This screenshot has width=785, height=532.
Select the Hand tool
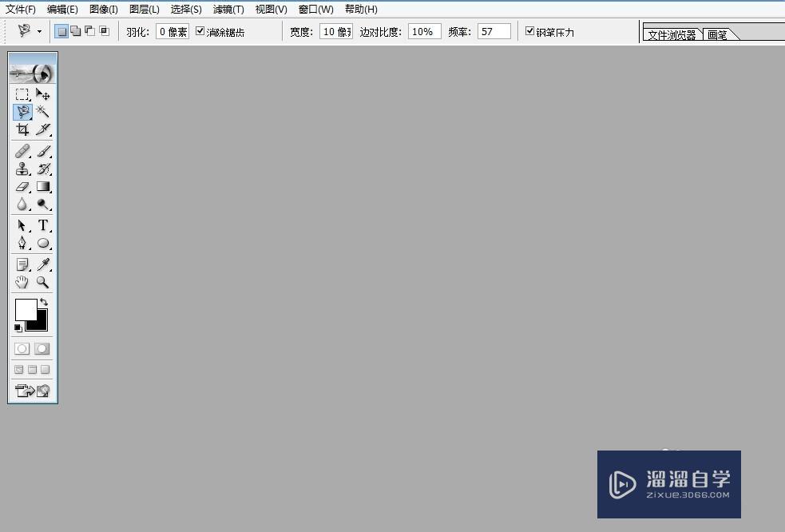pyautogui.click(x=22, y=283)
